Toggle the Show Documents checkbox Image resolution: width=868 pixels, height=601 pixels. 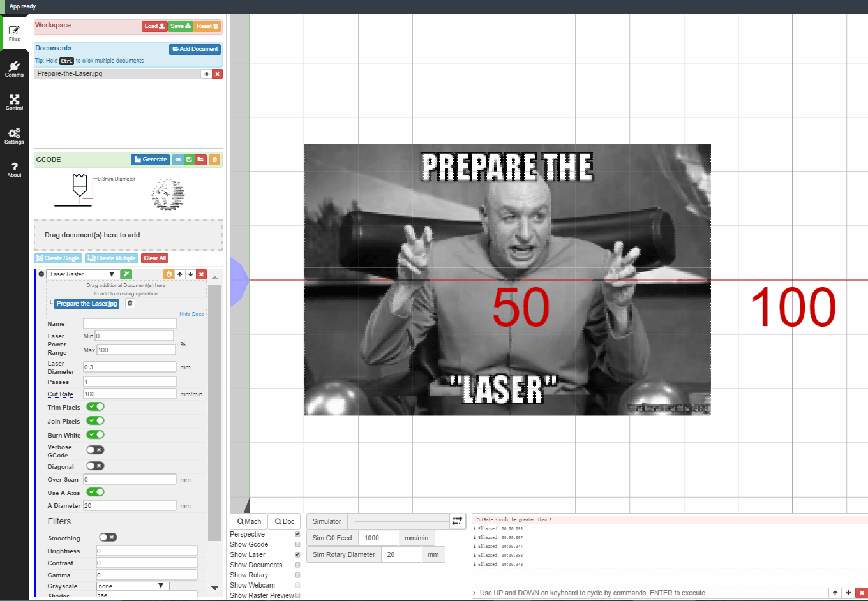(297, 565)
